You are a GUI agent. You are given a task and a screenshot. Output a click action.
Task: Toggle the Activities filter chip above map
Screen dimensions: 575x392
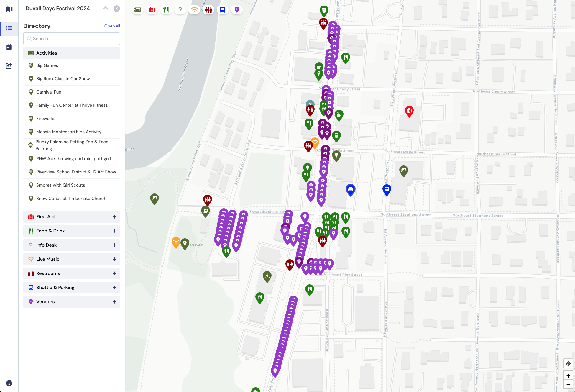(x=138, y=10)
